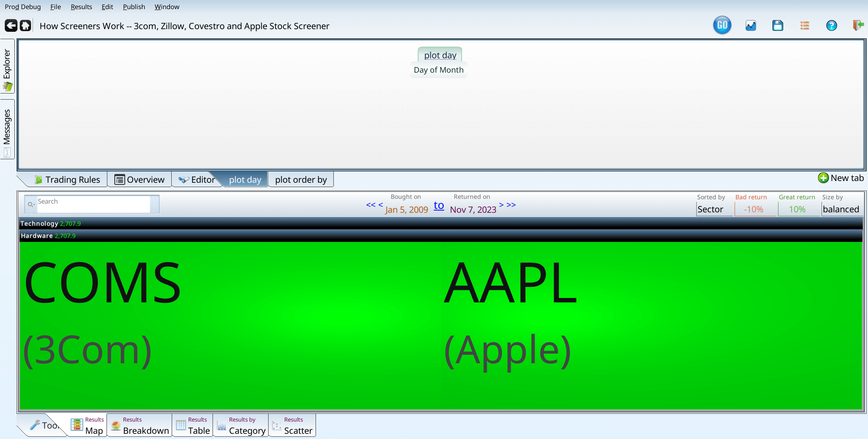The height and width of the screenshot is (439, 868).
Task: Click the blue help question mark icon
Action: pos(831,26)
